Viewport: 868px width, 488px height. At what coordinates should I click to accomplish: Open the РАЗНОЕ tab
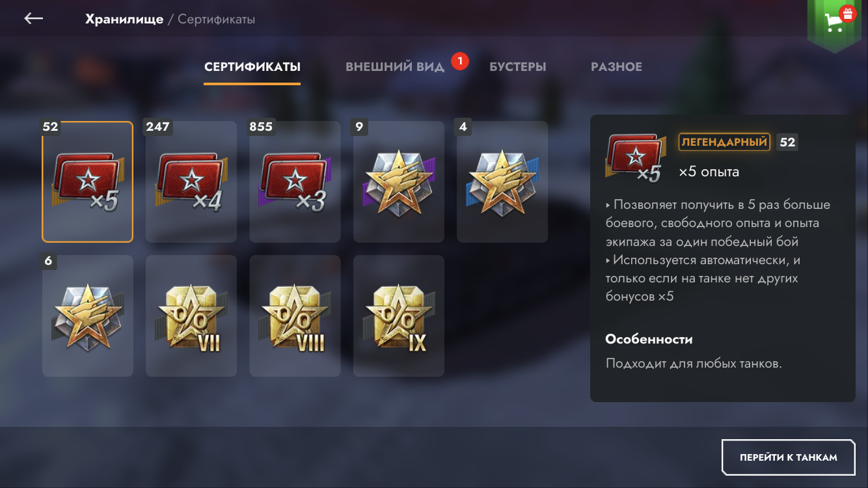(x=616, y=66)
